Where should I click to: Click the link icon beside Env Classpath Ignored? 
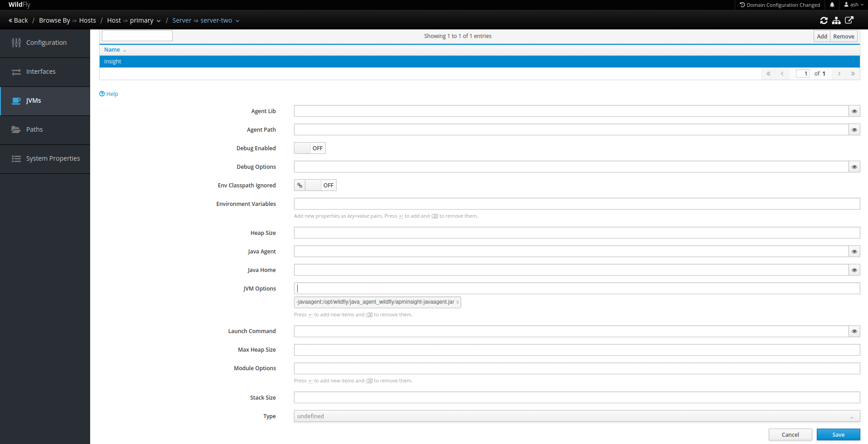pos(299,185)
